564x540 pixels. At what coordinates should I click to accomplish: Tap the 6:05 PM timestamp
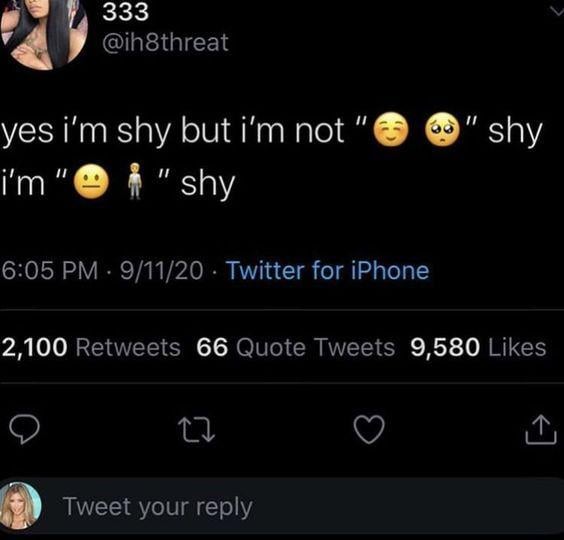(x=50, y=270)
